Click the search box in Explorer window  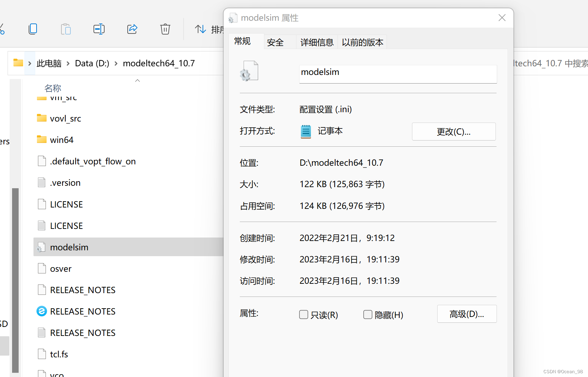[x=551, y=64]
